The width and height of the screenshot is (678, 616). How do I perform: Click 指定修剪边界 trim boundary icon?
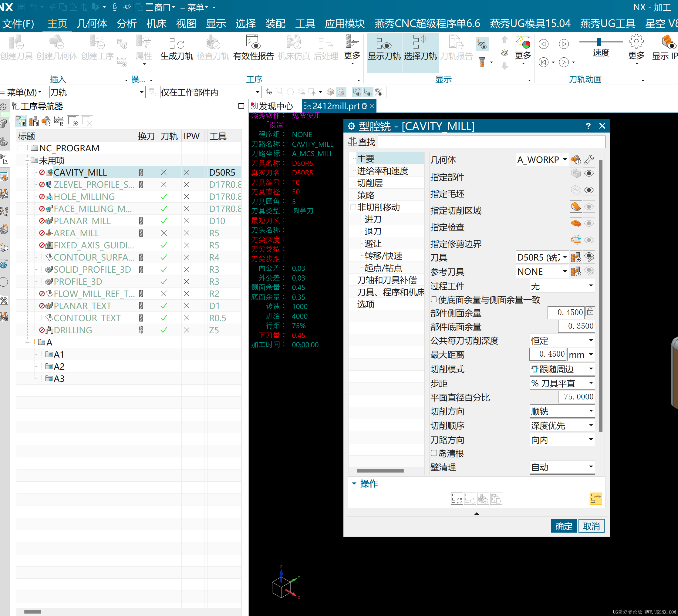(x=576, y=240)
